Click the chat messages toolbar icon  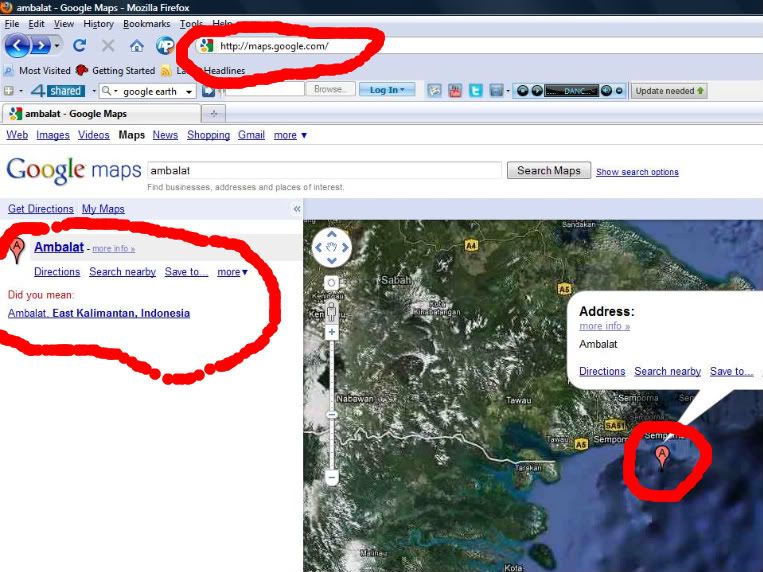pyautogui.click(x=434, y=91)
